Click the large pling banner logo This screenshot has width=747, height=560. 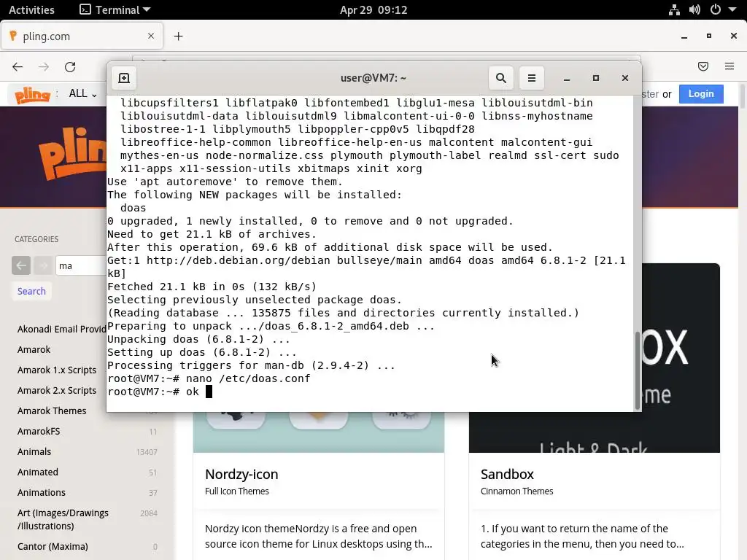72,154
